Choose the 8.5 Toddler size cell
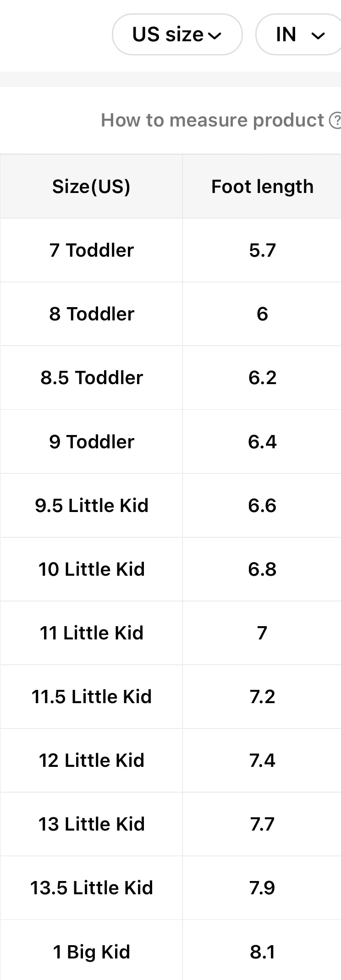Screen dimensions: 341x980 tap(92, 378)
